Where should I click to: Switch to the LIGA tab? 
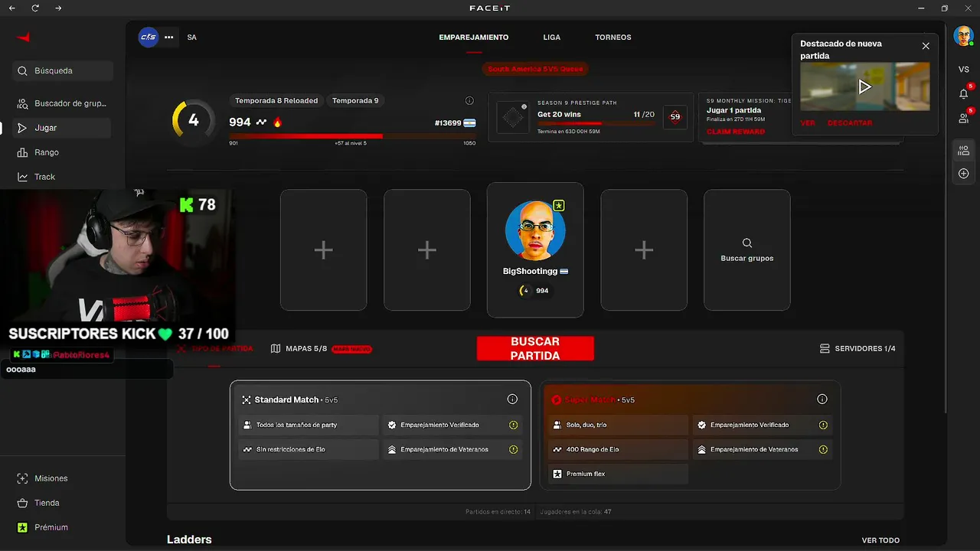(x=552, y=37)
